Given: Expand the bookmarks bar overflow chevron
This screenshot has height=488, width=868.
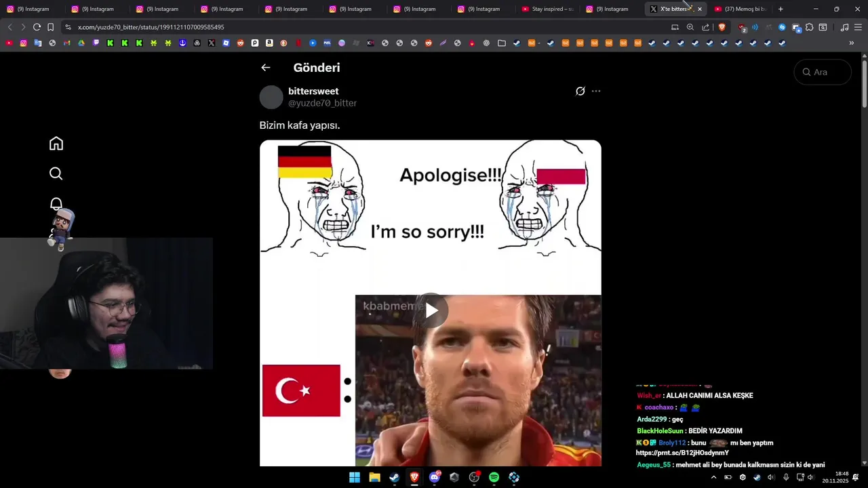Looking at the screenshot, I should coord(852,43).
